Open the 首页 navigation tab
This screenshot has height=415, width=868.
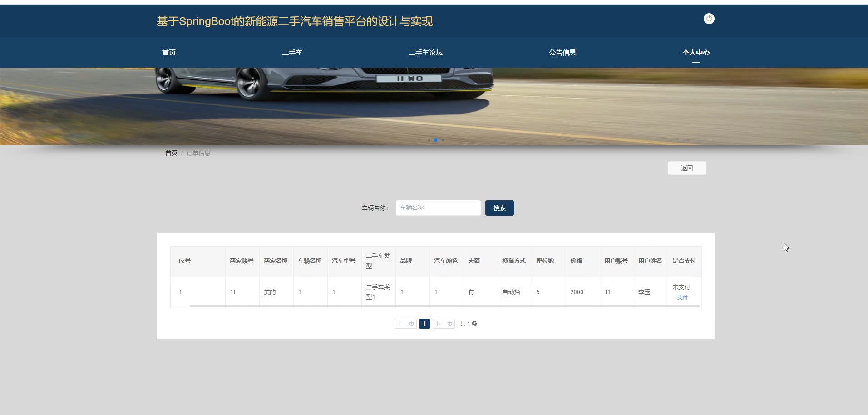[169, 53]
